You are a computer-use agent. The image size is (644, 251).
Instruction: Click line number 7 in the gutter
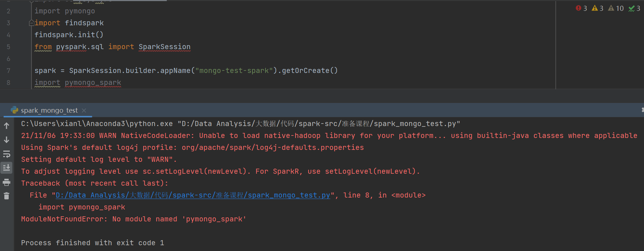click(x=8, y=71)
